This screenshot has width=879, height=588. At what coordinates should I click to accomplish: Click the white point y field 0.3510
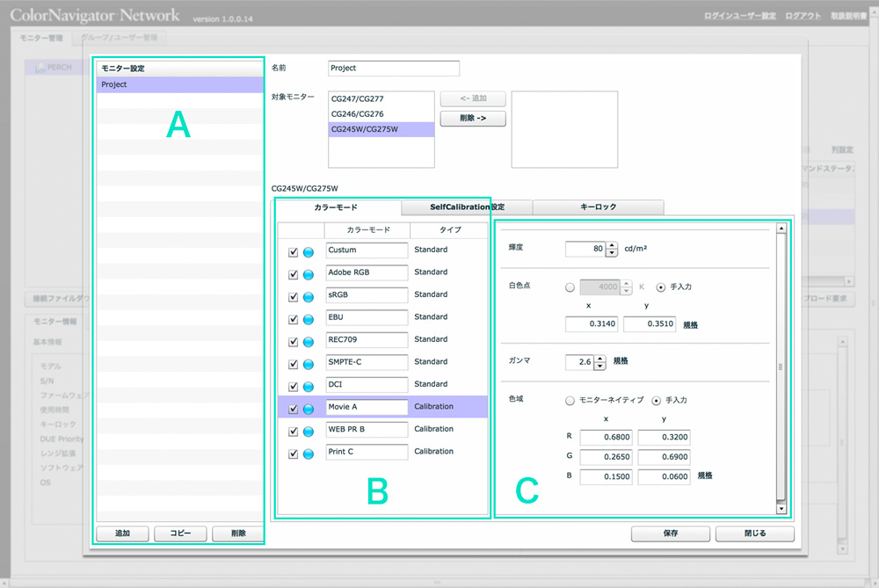pos(650,324)
